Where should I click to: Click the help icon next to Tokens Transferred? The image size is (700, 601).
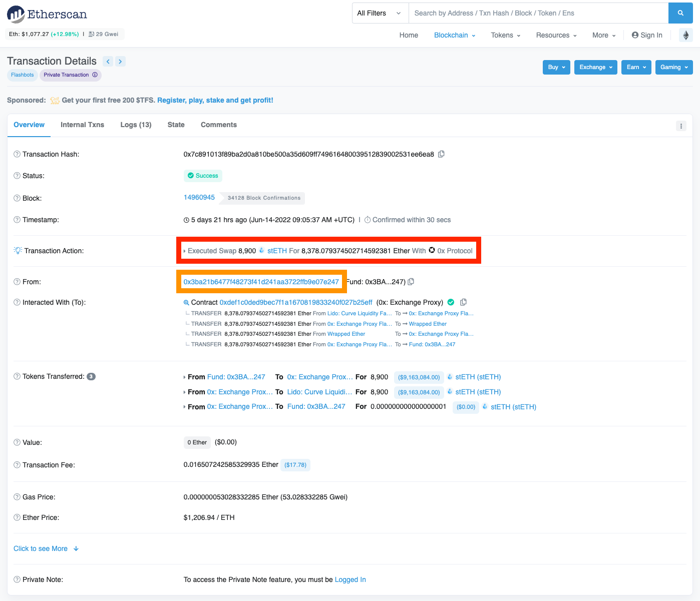(x=17, y=376)
